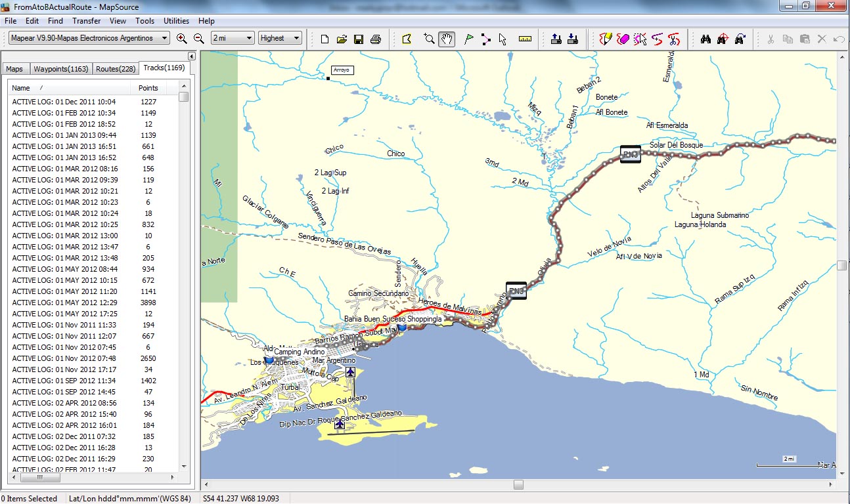Sort tracks by the Points column header
Screen dimensions: 850x504
coord(148,87)
